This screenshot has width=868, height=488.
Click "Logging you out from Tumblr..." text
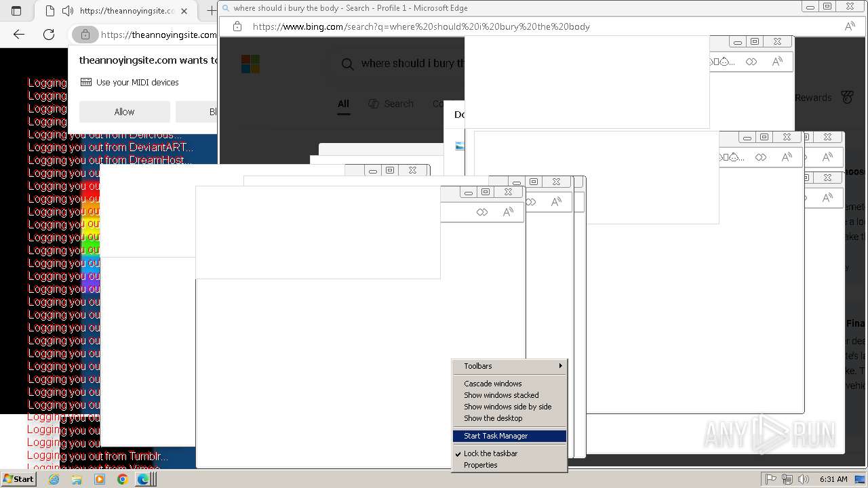coord(98,456)
